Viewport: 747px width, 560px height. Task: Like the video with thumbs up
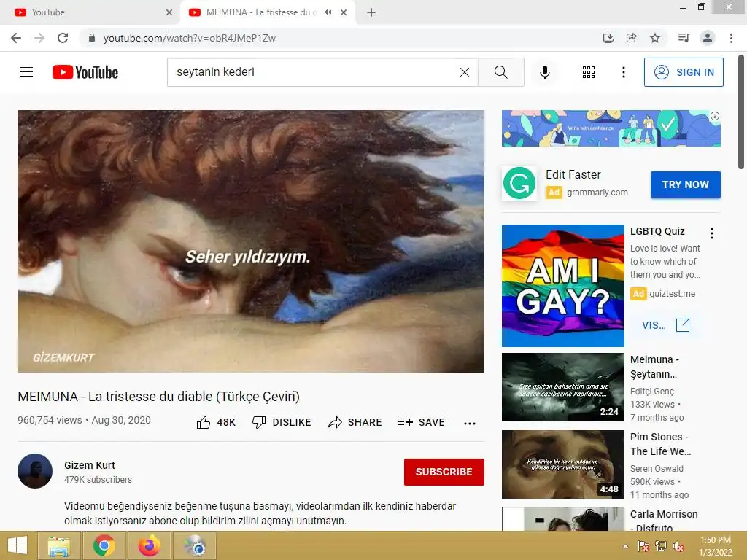coord(216,422)
